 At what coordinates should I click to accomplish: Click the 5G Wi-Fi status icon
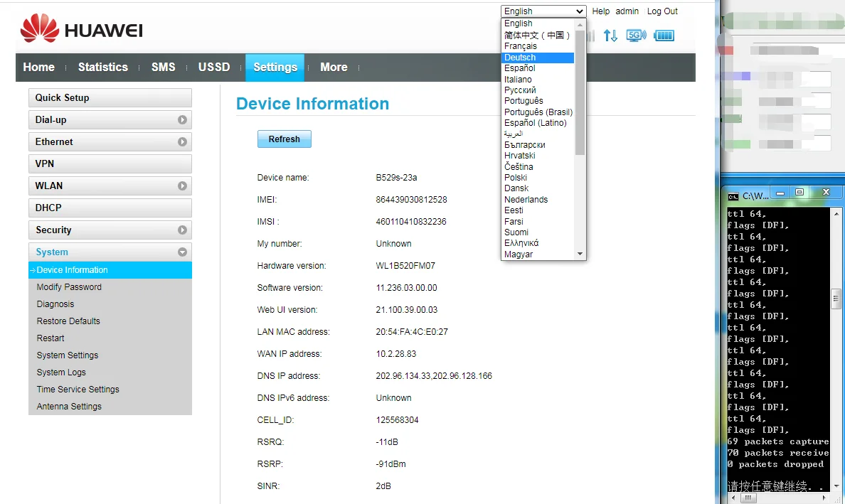click(x=636, y=36)
